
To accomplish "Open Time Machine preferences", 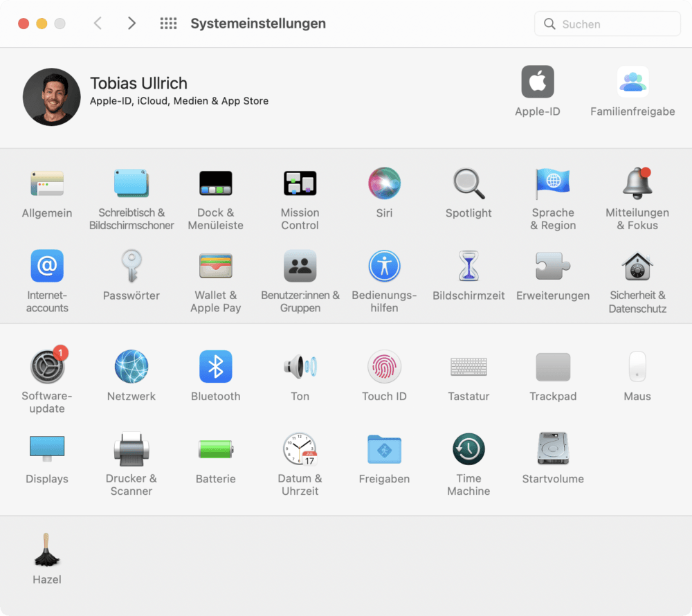I will (x=468, y=449).
